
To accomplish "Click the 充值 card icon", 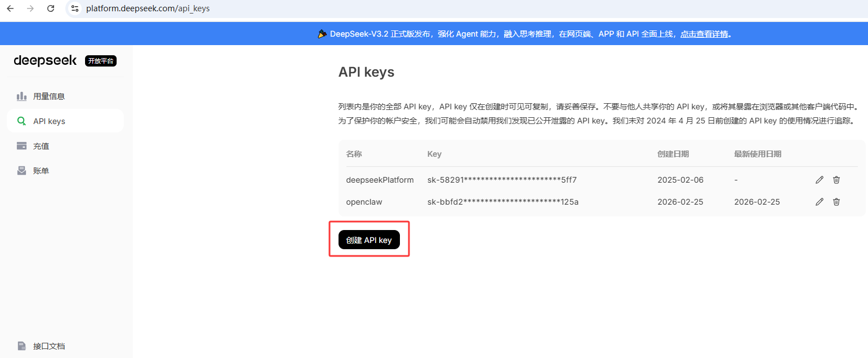I will [x=22, y=146].
